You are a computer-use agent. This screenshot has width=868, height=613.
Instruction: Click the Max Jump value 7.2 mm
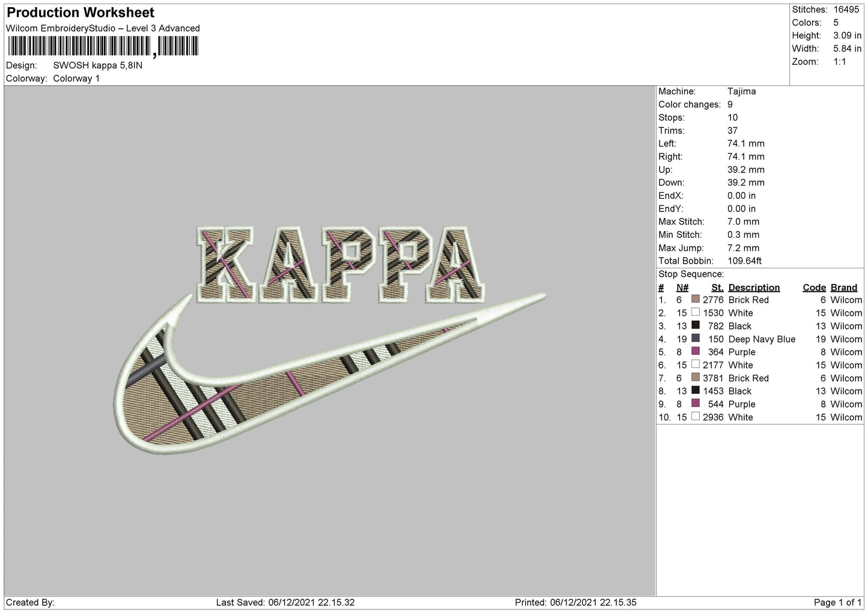click(743, 248)
